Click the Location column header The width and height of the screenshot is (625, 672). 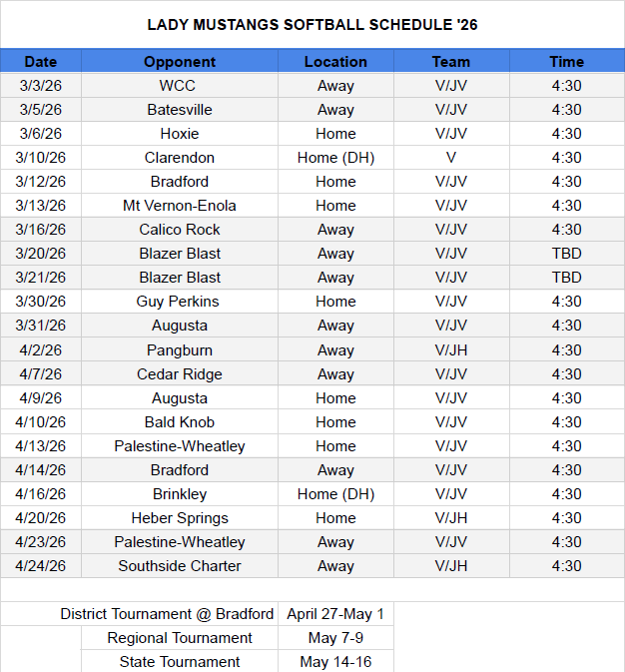pos(335,62)
